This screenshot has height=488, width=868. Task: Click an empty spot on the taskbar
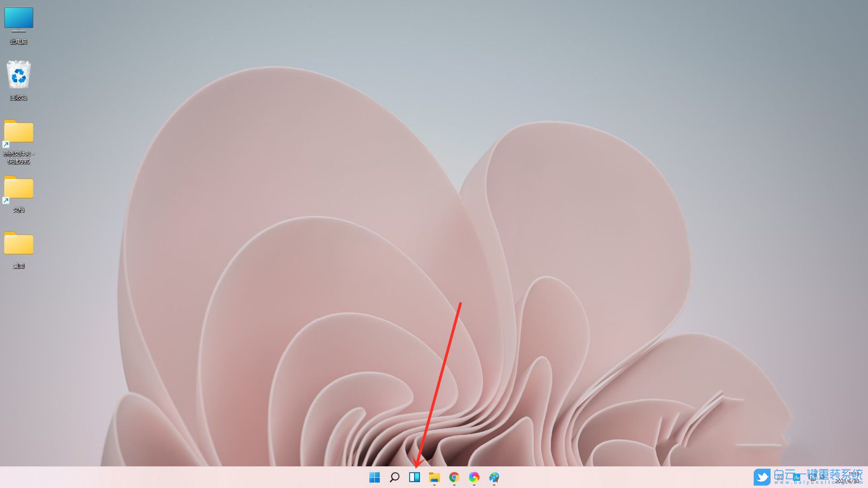pos(181,477)
